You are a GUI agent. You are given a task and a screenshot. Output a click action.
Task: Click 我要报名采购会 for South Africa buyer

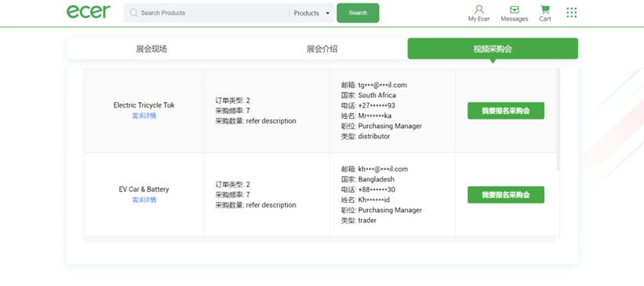(x=506, y=111)
